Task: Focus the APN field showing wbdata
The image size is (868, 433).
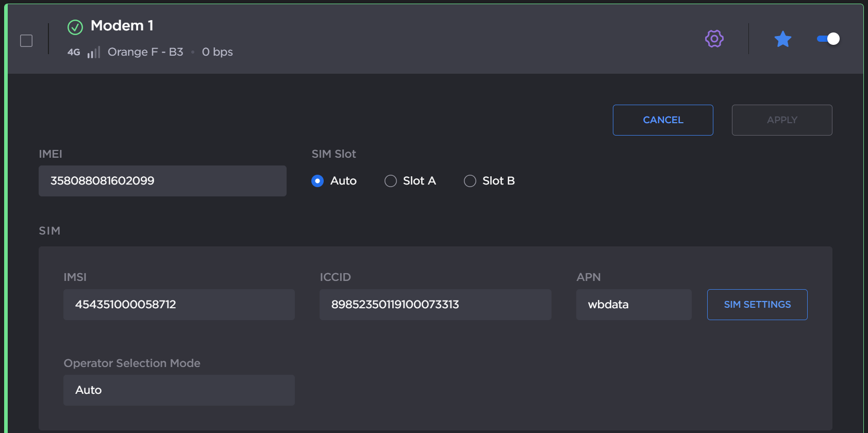Action: (633, 305)
